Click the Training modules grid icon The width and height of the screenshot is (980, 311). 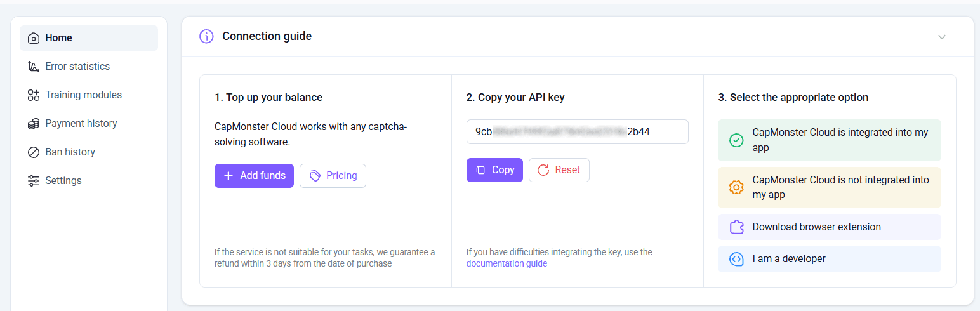pyautogui.click(x=34, y=95)
